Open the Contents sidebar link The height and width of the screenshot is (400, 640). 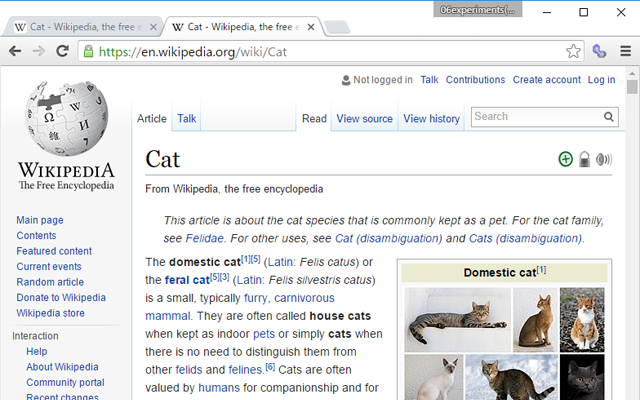(36, 236)
